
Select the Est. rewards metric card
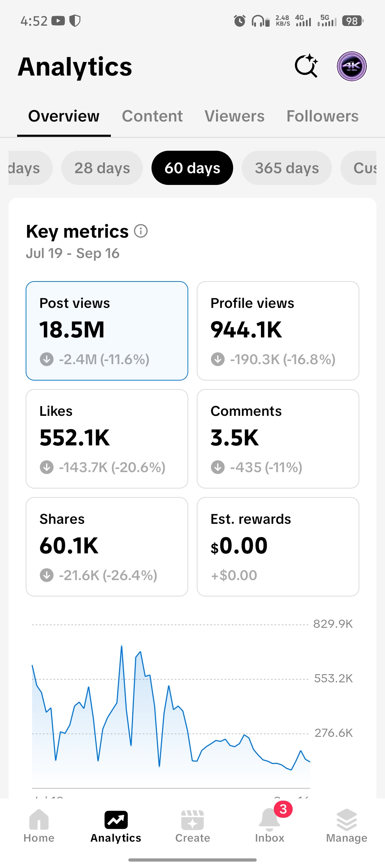click(x=278, y=547)
